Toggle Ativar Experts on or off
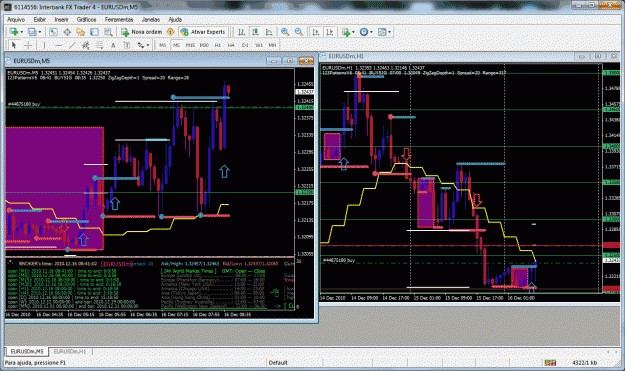This screenshot has height=371, width=625. click(203, 32)
